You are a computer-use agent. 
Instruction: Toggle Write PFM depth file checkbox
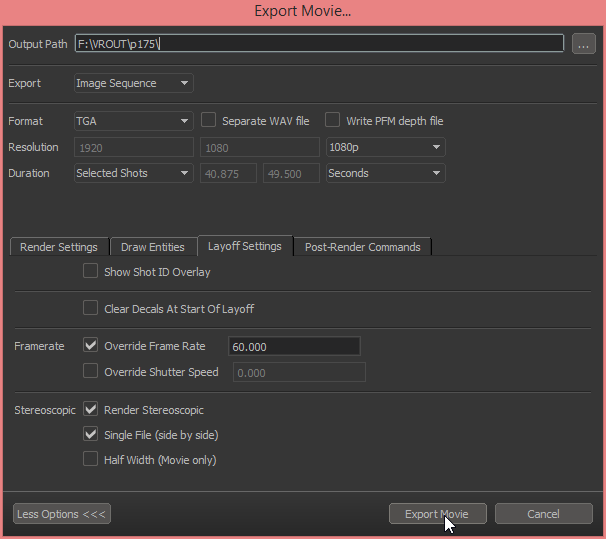coord(333,120)
